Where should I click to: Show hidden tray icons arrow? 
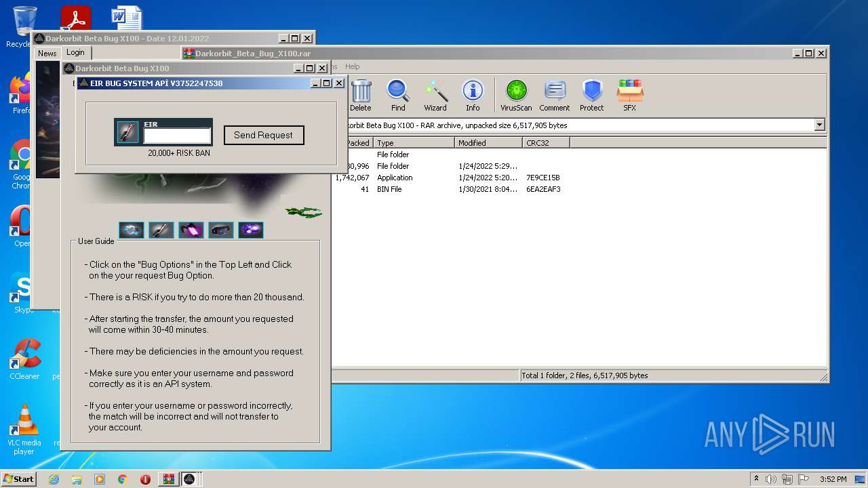756,479
